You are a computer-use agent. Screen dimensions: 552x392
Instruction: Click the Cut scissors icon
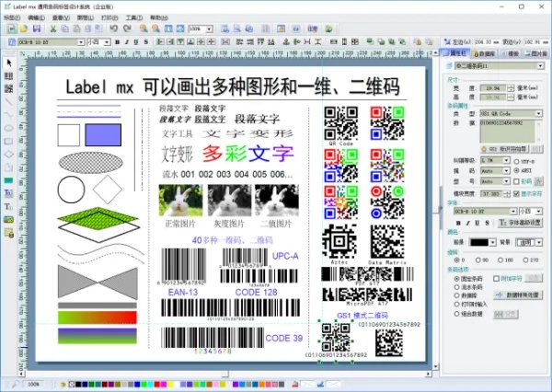click(52, 29)
